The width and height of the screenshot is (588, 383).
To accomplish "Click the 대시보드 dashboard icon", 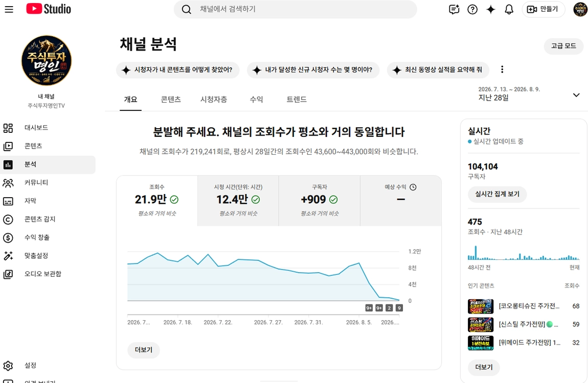I will [x=8, y=128].
